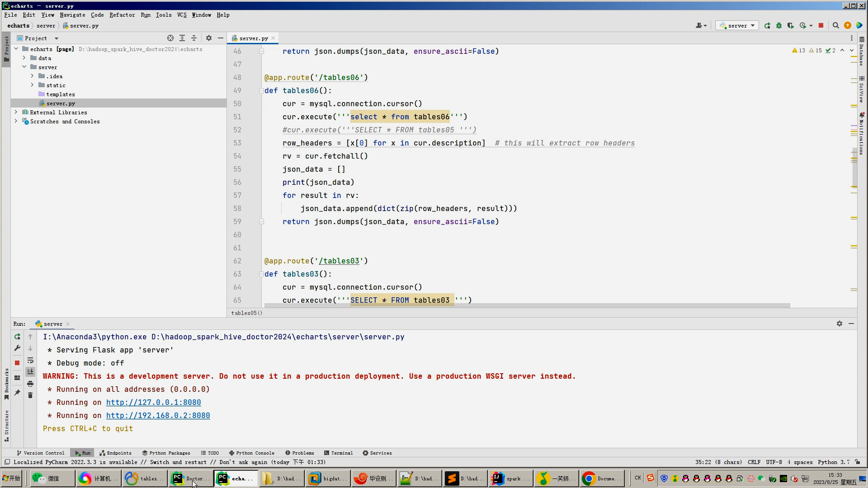
Task: Toggle the Project stripe button
Action: (x=6, y=49)
